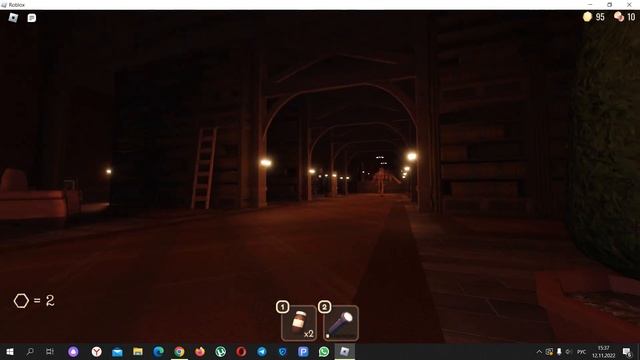This screenshot has width=640, height=360.
Task: Switch to Google Chrome on taskbar
Action: [x=179, y=351]
